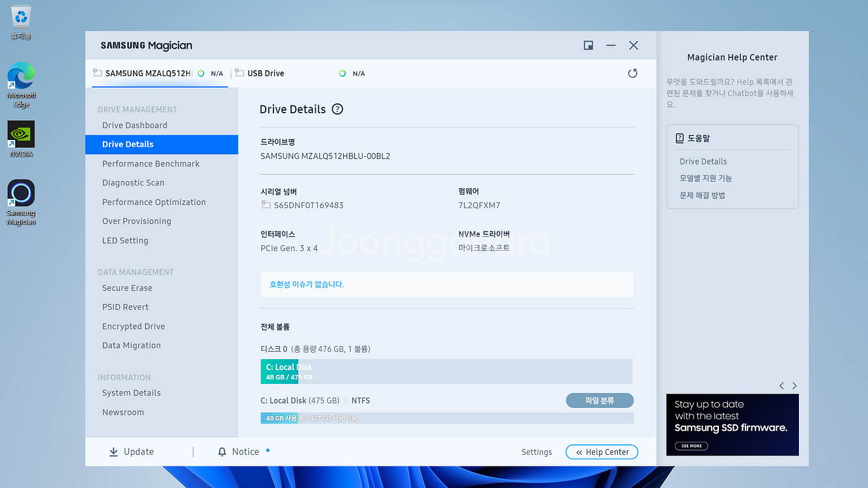Close the Samsung Magician window
The image size is (868, 488).
pyautogui.click(x=634, y=46)
